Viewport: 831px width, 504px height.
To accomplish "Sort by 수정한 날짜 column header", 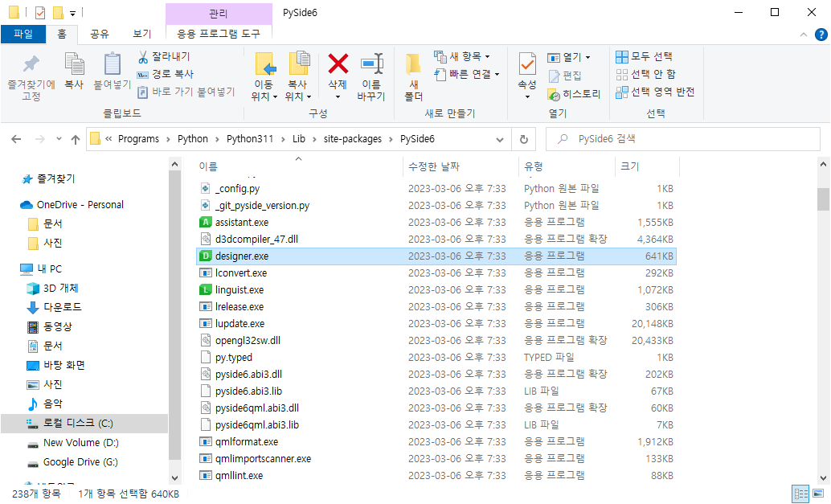I will (x=460, y=166).
